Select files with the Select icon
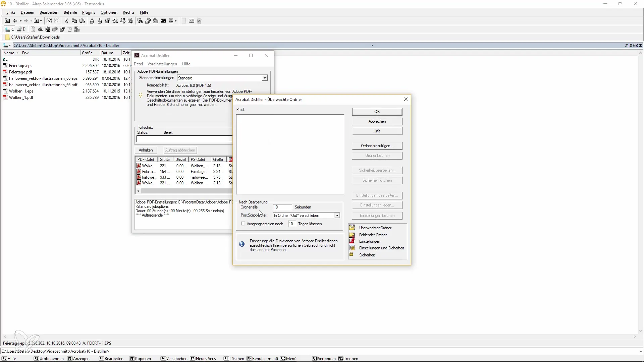Image resolution: width=644 pixels, height=362 pixels. (49, 21)
